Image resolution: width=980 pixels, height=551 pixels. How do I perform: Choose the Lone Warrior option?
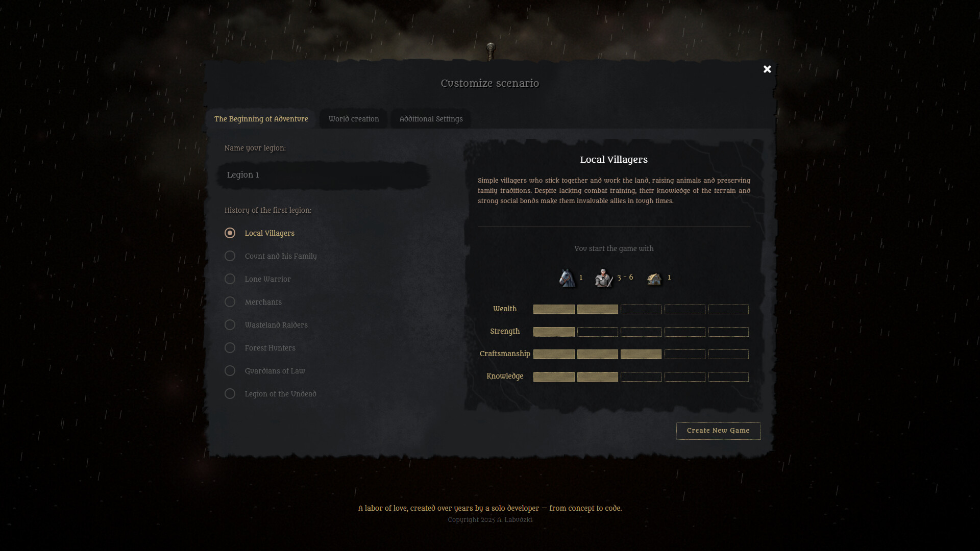pos(230,279)
